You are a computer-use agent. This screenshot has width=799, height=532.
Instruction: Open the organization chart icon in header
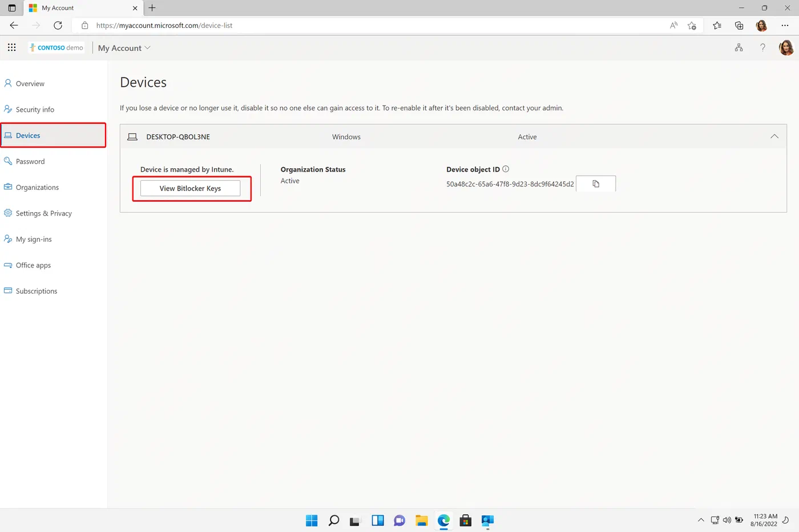[x=739, y=48]
